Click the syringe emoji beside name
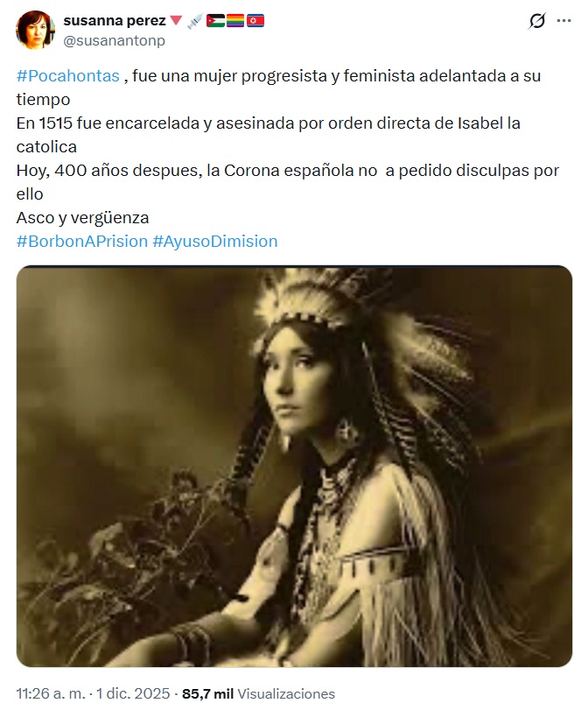 (195, 21)
